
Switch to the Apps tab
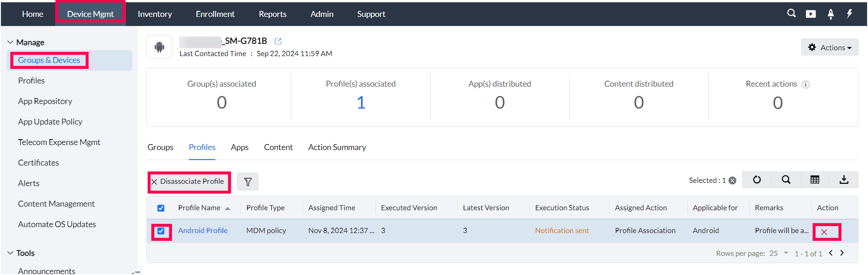[239, 147]
